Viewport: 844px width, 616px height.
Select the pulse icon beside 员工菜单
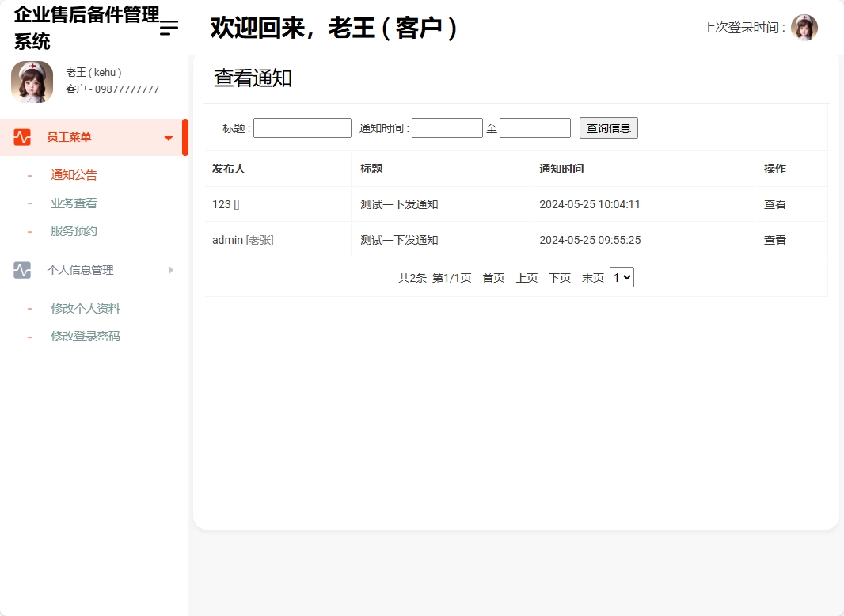point(21,136)
